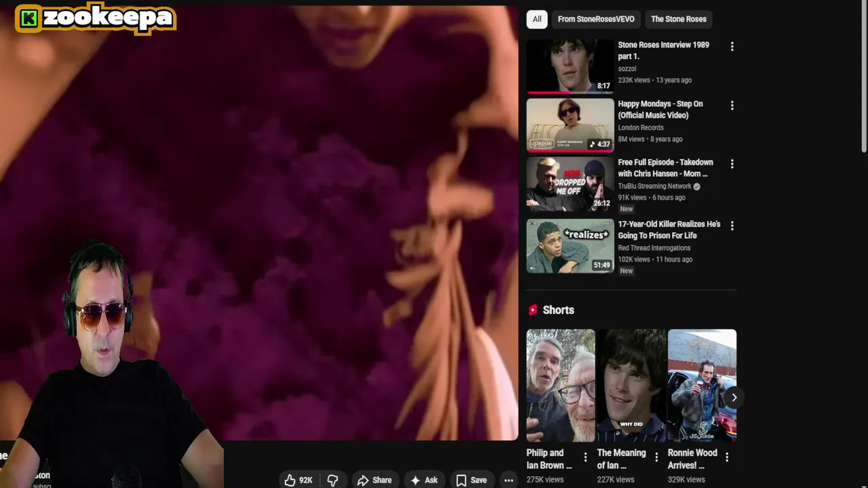Click the thumbs-down dislike icon
The width and height of the screenshot is (868, 488).
pyautogui.click(x=332, y=480)
